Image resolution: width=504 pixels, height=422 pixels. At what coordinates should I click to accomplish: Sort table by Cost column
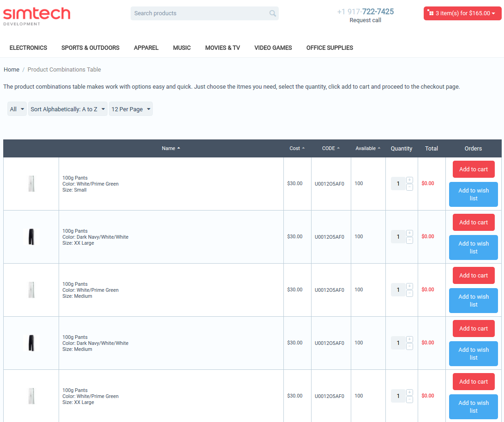click(x=297, y=148)
